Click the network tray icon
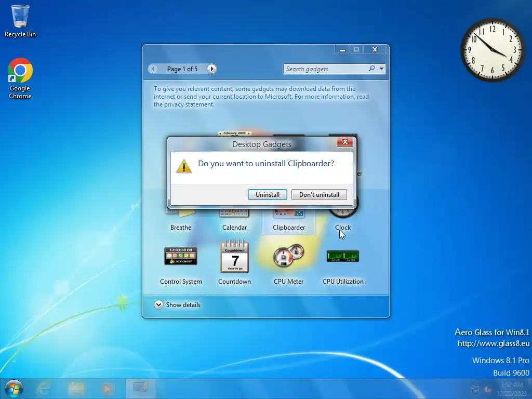The width and height of the screenshot is (532, 399). [x=475, y=390]
